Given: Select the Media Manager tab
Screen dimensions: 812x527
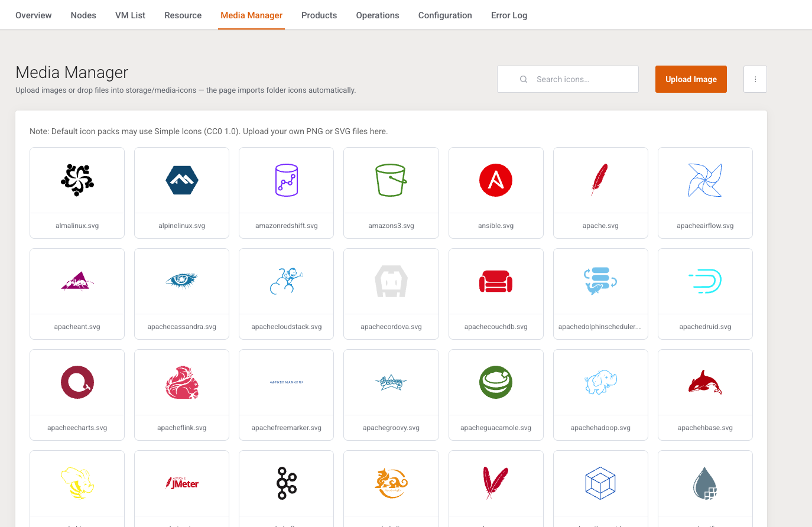Looking at the screenshot, I should 251,15.
